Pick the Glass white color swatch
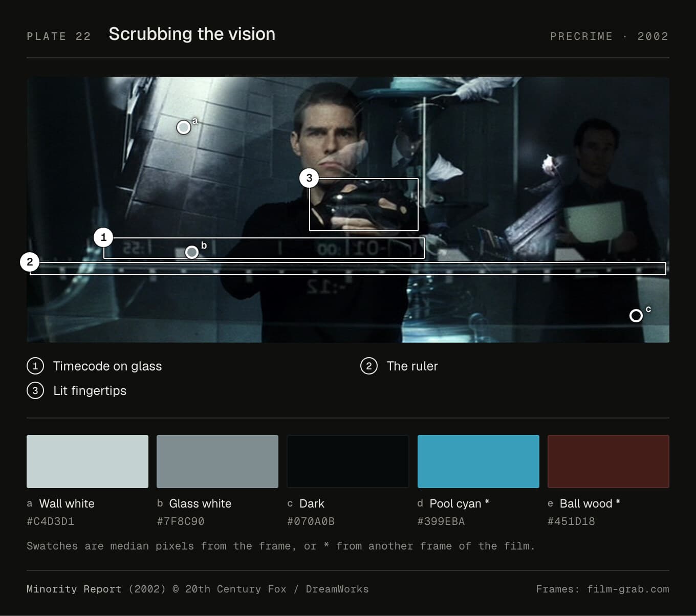This screenshot has width=696, height=616. click(217, 461)
